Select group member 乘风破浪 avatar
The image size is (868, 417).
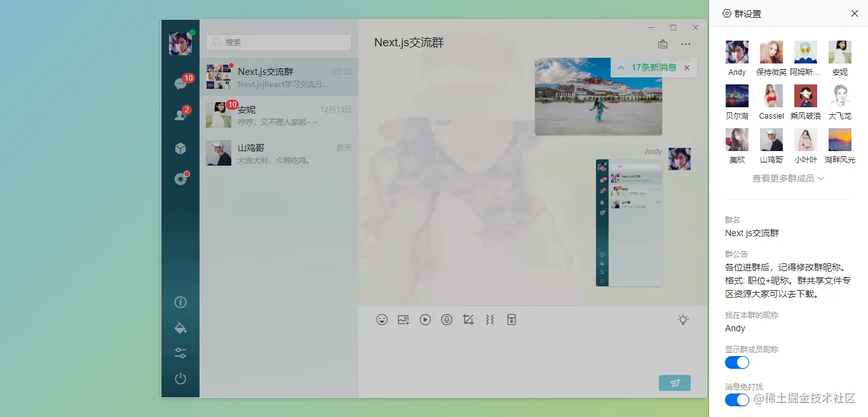[x=806, y=96]
